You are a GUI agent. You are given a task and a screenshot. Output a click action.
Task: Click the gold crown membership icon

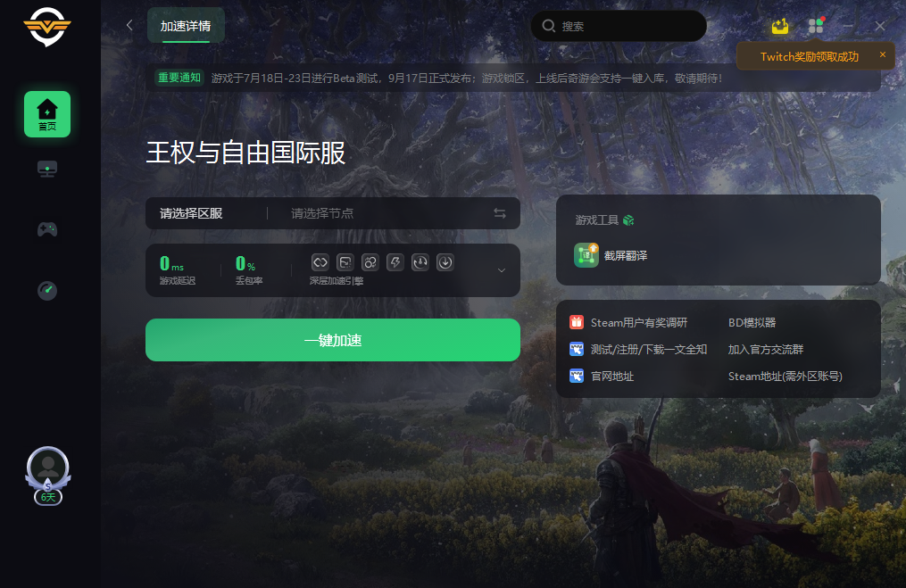click(x=780, y=26)
